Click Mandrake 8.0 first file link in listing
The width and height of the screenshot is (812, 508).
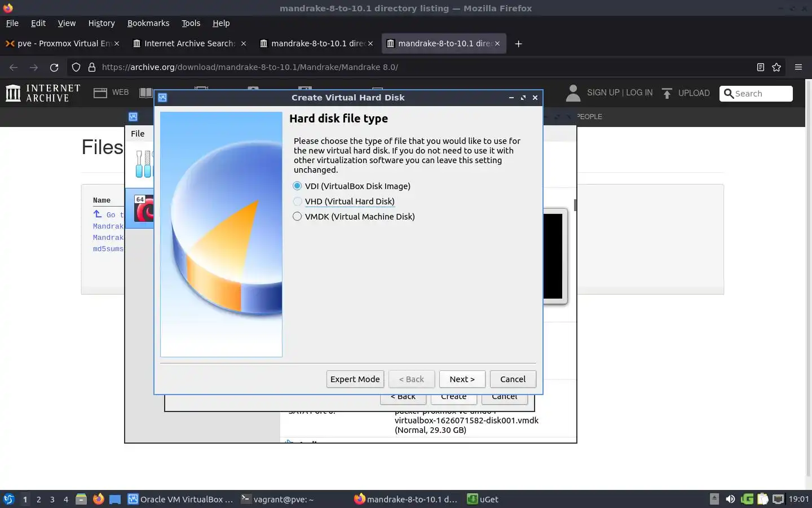click(108, 226)
